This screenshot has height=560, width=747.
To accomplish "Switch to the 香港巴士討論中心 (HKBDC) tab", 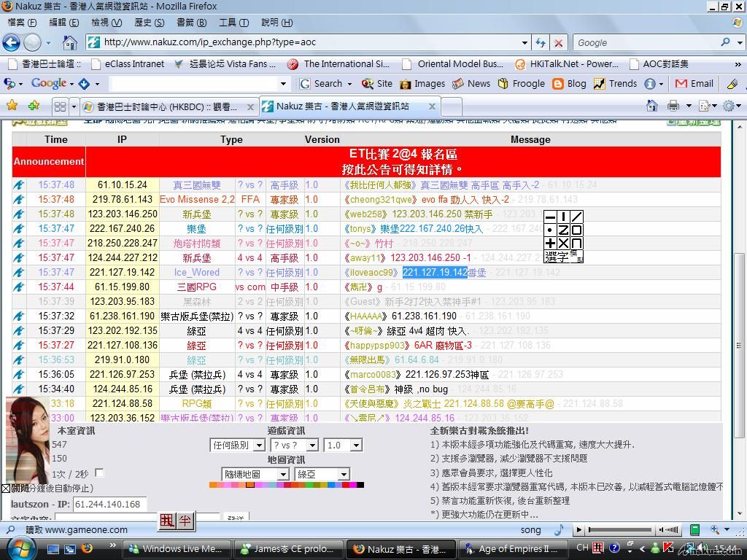I will point(166,106).
